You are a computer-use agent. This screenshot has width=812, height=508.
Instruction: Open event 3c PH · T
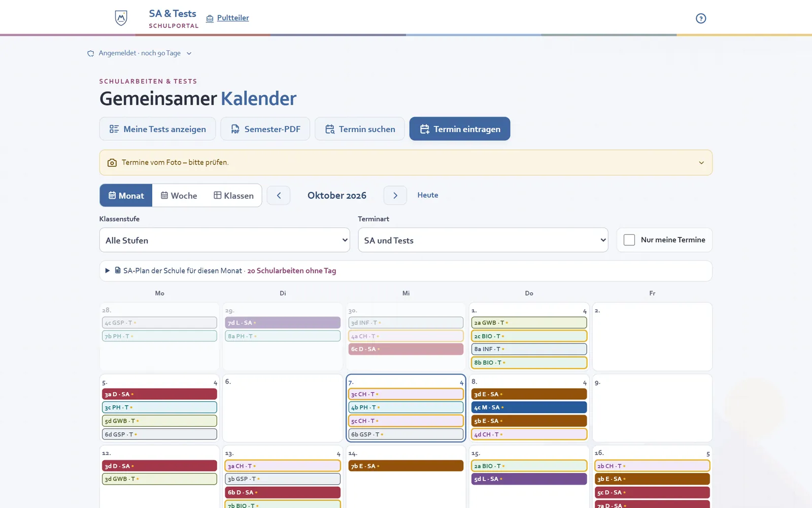159,407
